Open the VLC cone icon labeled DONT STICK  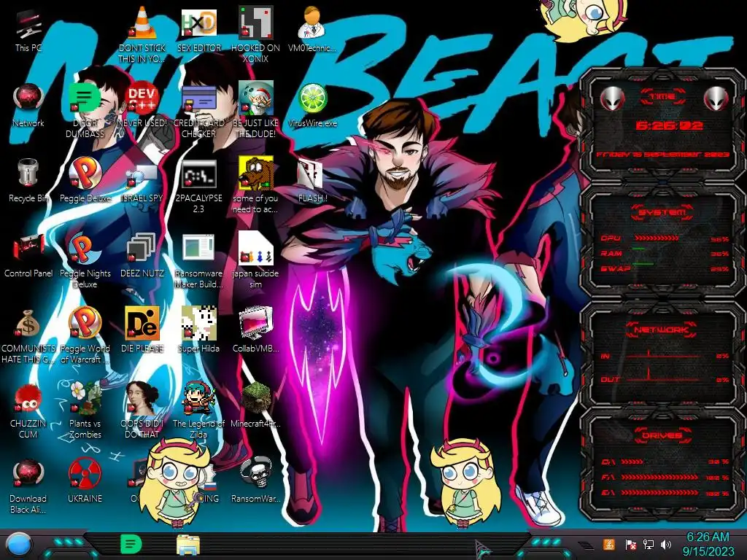[142, 23]
